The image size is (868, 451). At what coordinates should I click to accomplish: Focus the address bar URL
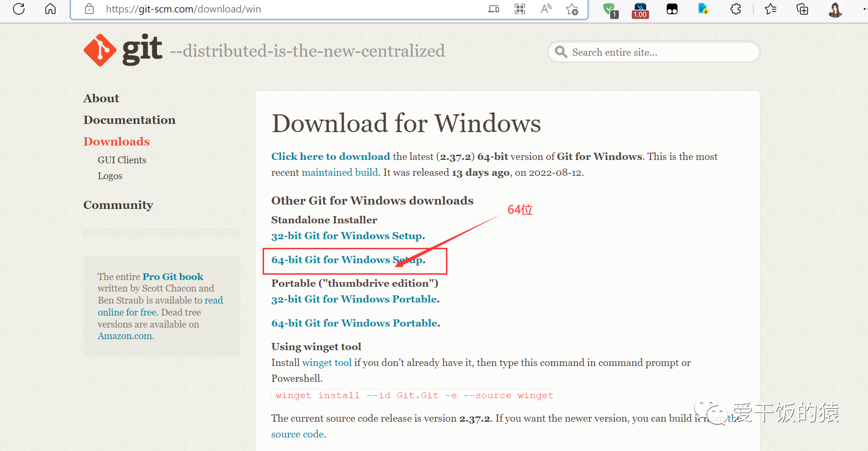click(183, 9)
